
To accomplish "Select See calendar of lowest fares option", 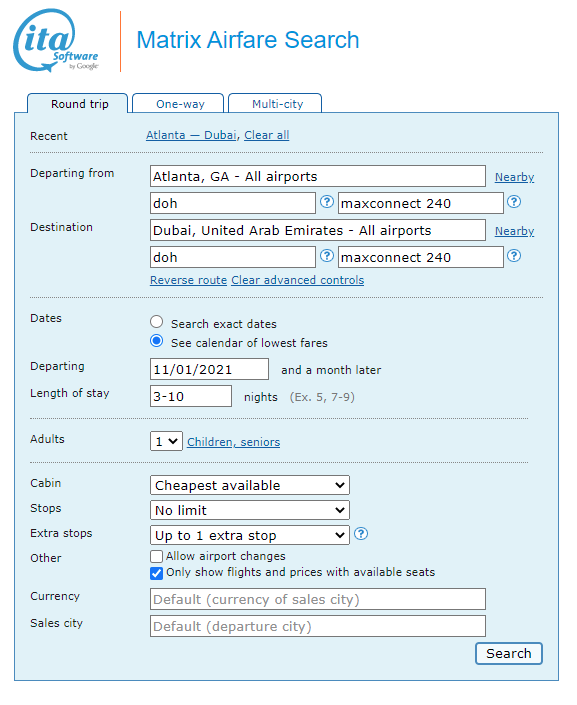I will click(157, 341).
